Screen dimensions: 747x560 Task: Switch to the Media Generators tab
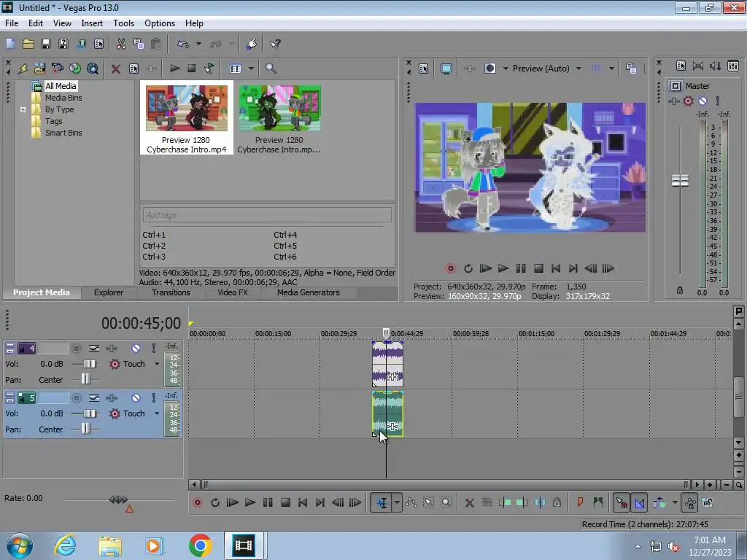point(309,293)
